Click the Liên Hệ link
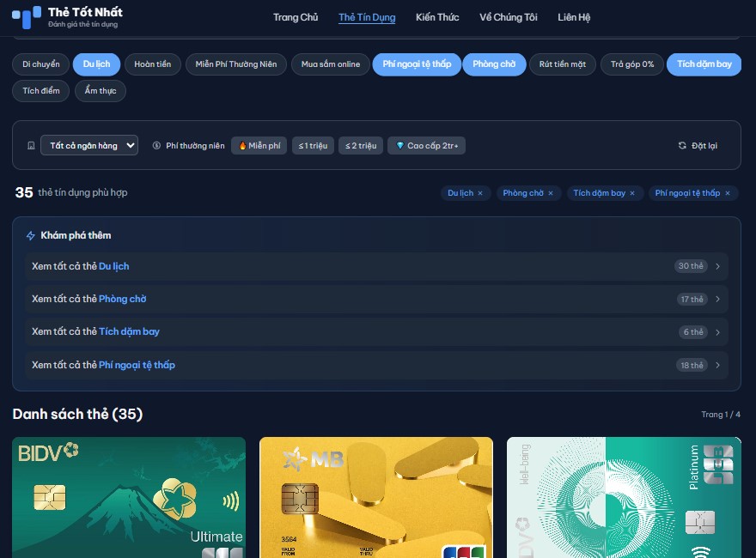 pos(574,17)
